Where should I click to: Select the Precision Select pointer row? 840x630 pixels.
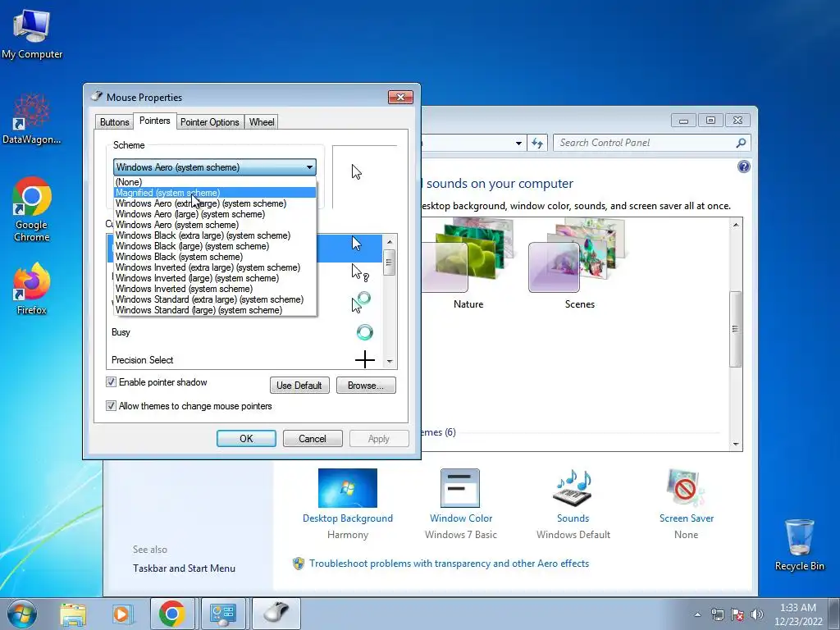[x=244, y=359]
